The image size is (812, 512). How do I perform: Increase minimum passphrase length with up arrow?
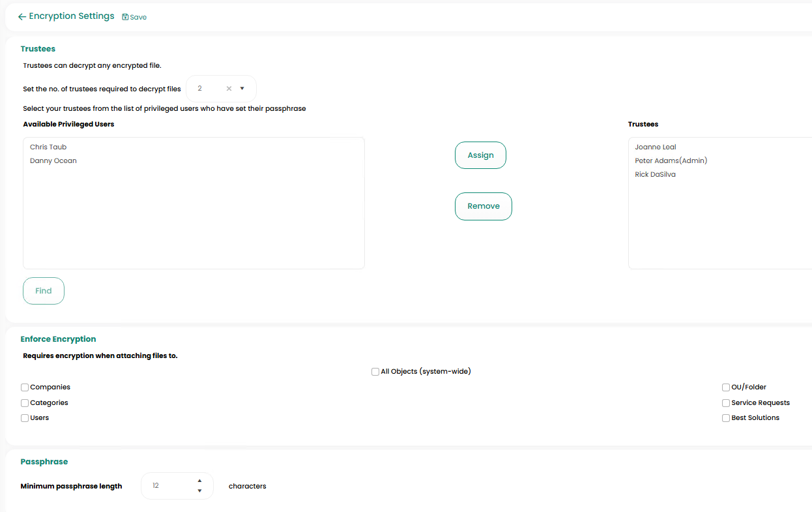199,481
